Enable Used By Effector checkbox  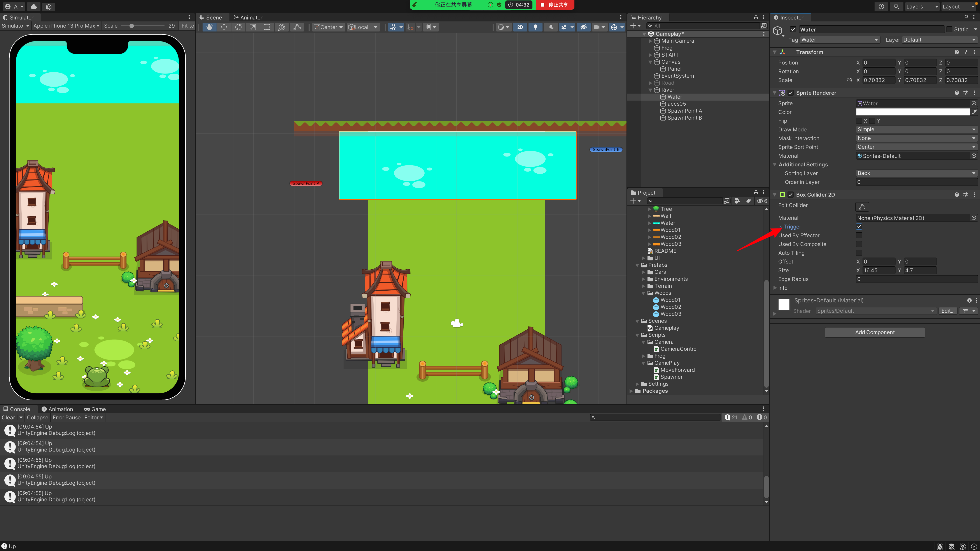tap(859, 235)
